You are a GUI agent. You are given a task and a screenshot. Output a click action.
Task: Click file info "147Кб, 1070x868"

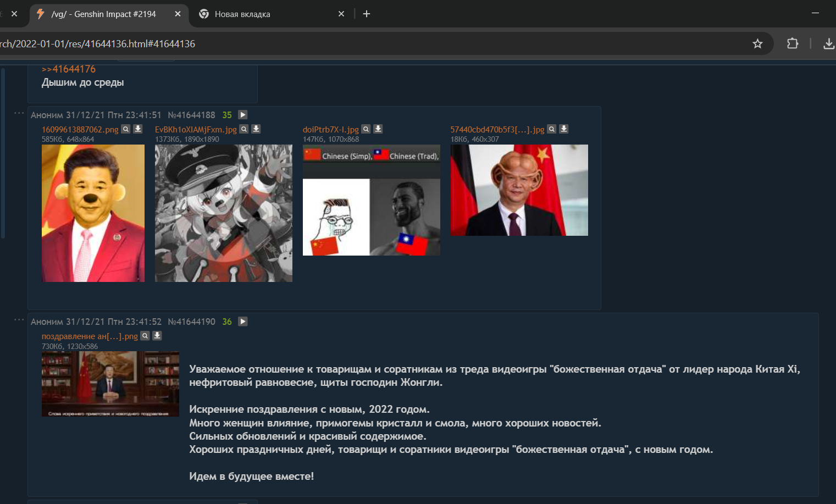click(x=331, y=140)
